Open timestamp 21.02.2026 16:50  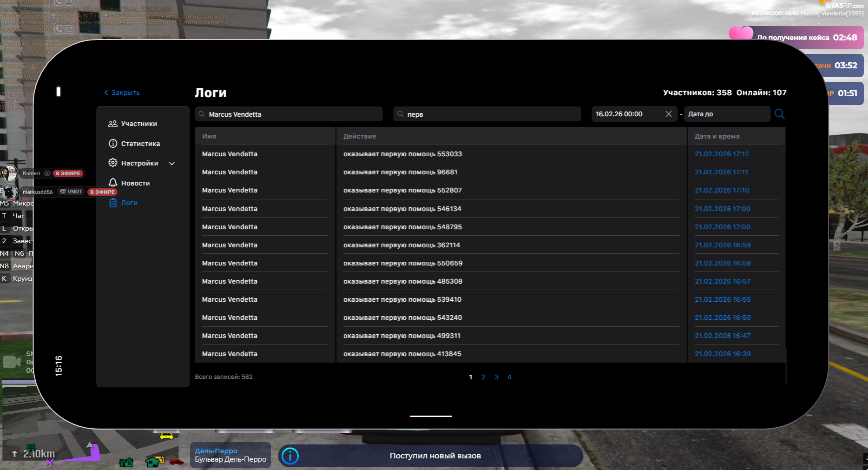point(723,318)
